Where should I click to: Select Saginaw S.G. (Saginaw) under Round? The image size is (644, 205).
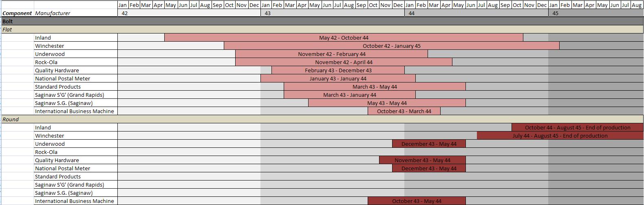pyautogui.click(x=76, y=193)
